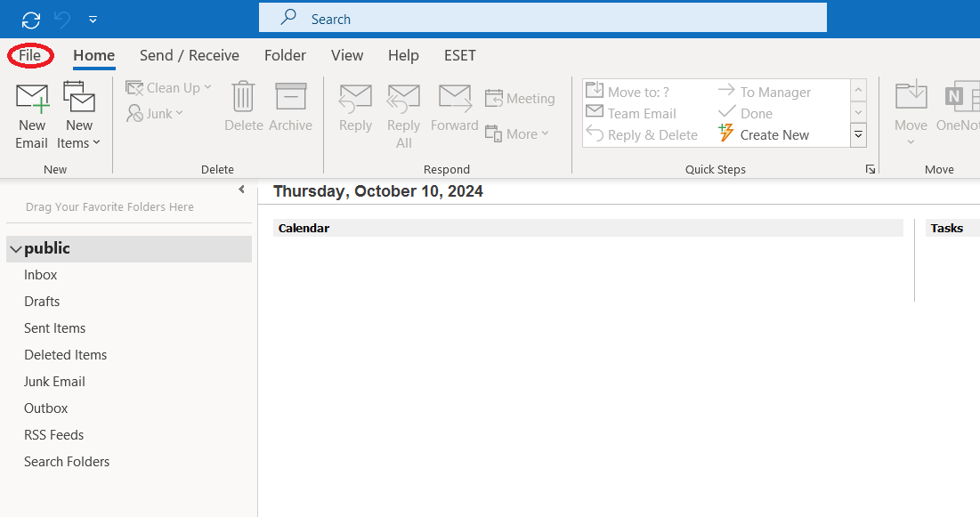
Task: Click the Tasks section header
Action: 952,228
